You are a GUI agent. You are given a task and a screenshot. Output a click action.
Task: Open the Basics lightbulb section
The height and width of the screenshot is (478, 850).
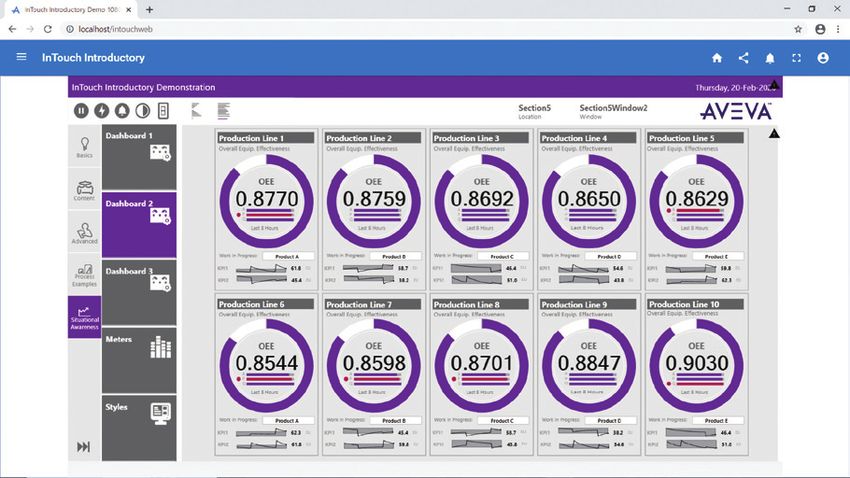[x=85, y=147]
